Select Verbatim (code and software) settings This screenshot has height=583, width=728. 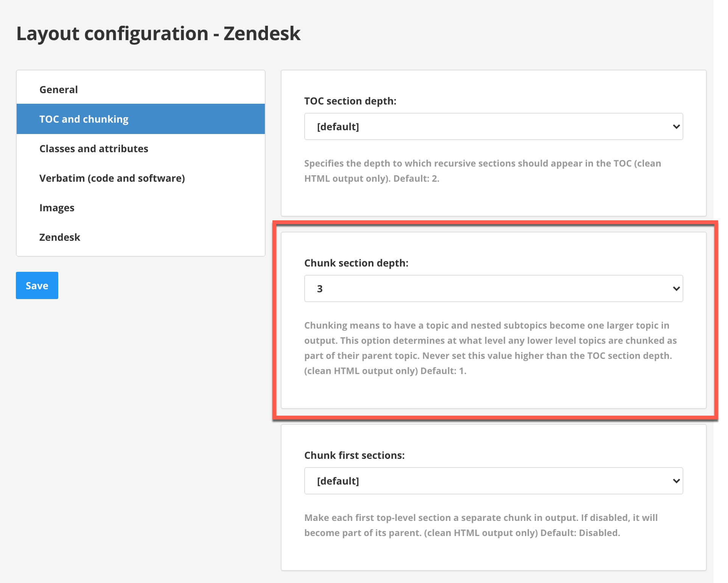pyautogui.click(x=112, y=178)
